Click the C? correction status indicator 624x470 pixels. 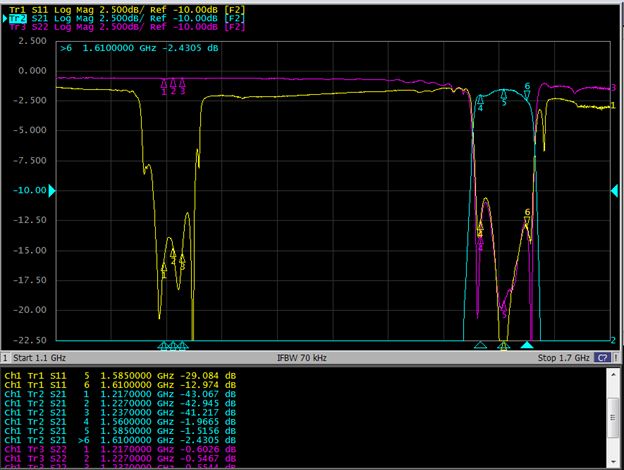click(602, 358)
